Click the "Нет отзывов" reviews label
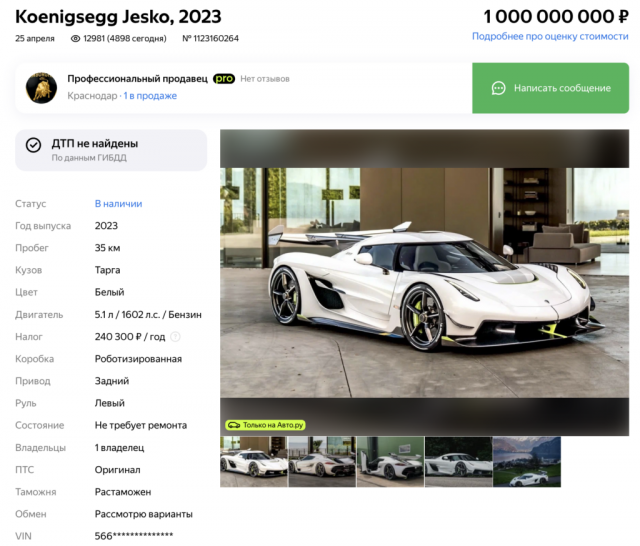The width and height of the screenshot is (640, 546). pyautogui.click(x=264, y=79)
